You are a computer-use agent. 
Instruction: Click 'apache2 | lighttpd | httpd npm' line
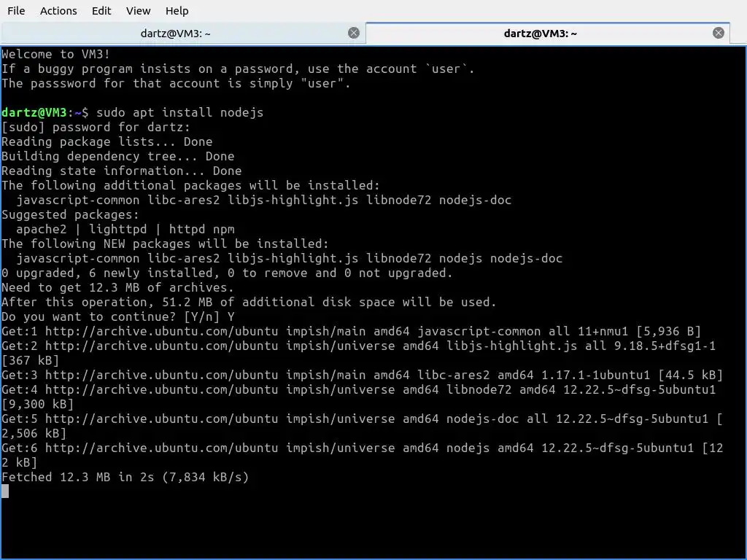[x=125, y=229]
